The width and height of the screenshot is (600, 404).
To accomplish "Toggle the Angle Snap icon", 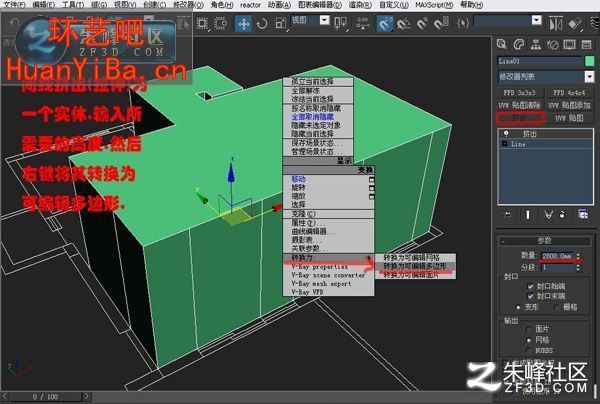I will (403, 24).
